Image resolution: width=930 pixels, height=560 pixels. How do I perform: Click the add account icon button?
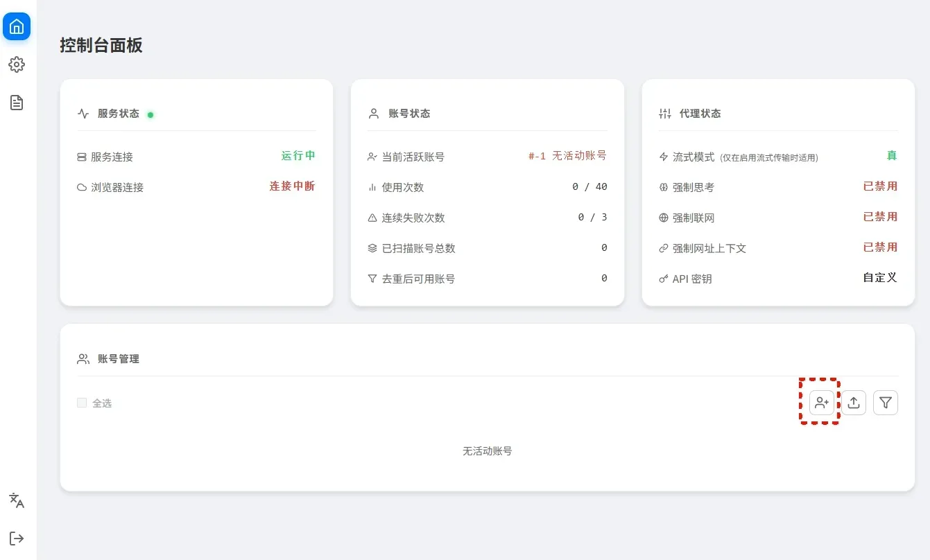pos(822,403)
